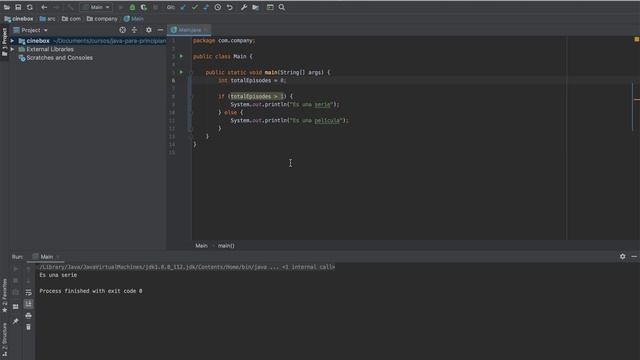Select cinebox in the navigation breadcrumb
The image size is (640, 360).
(19, 19)
